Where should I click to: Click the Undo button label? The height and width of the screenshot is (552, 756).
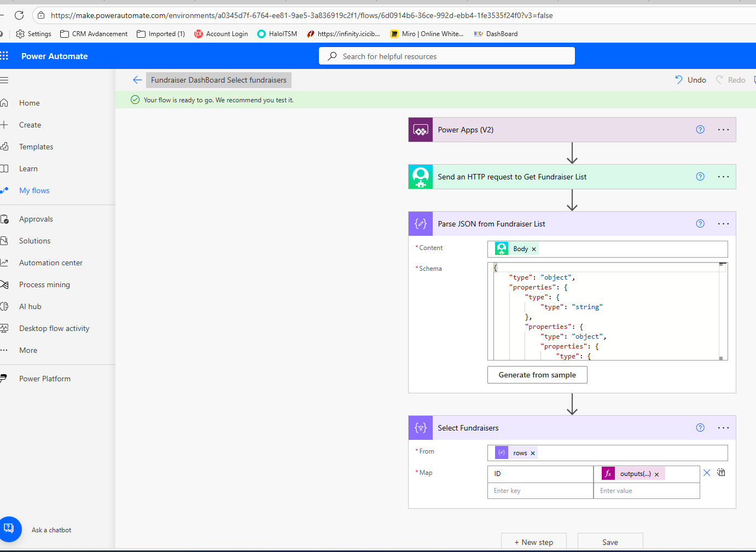pos(697,80)
